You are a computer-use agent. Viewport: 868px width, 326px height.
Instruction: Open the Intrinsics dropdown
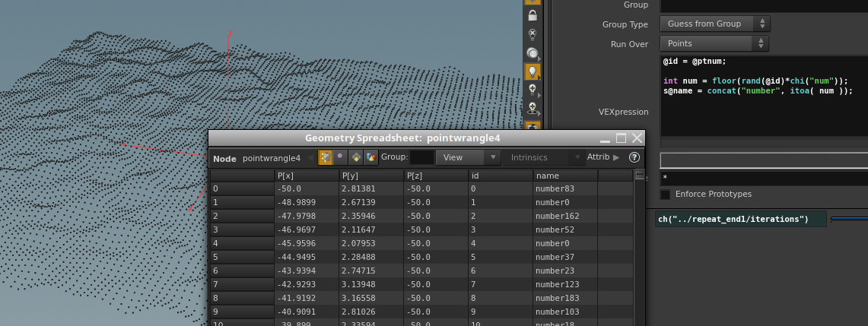544,157
